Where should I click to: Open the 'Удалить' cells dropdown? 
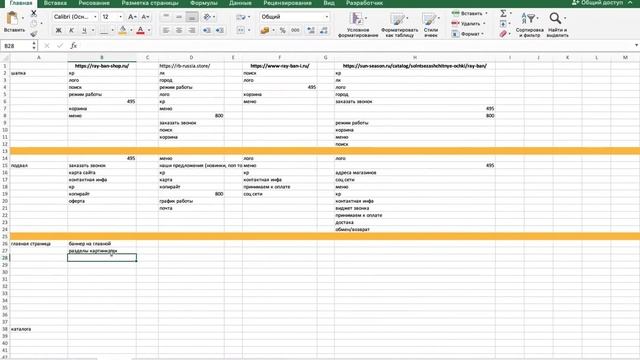469,24
